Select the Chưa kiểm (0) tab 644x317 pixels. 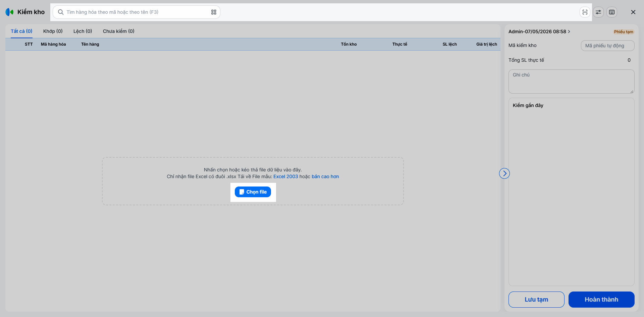coord(119,31)
